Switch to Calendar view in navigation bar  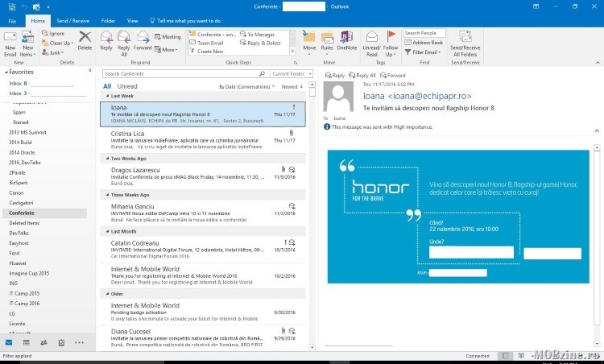coord(27,342)
